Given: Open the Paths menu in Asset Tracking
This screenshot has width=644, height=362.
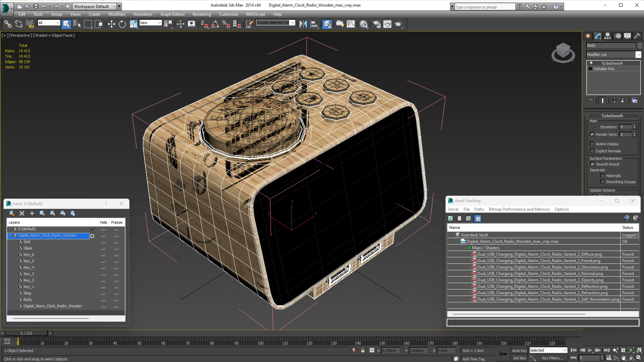Looking at the screenshot, I should (x=479, y=209).
